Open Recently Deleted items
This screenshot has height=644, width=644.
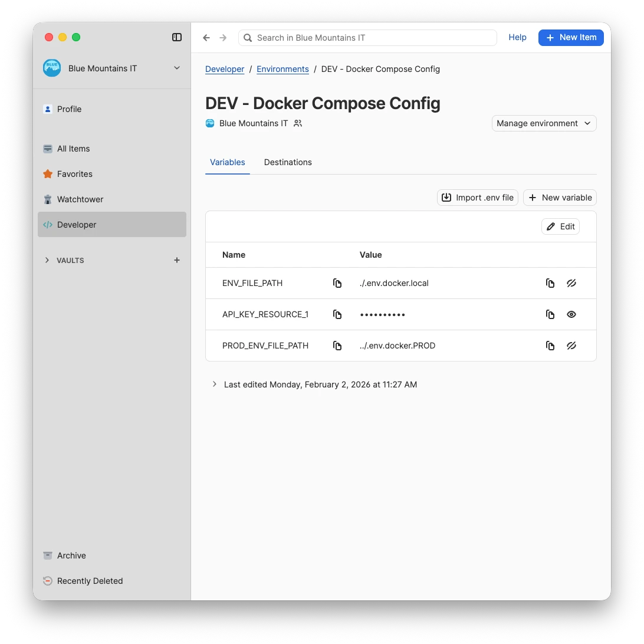(89, 581)
